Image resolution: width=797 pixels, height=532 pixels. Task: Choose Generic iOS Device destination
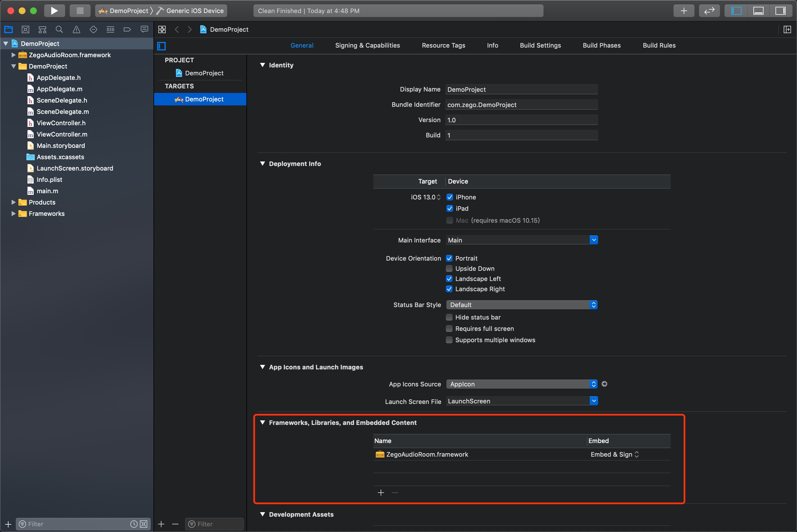[190, 11]
